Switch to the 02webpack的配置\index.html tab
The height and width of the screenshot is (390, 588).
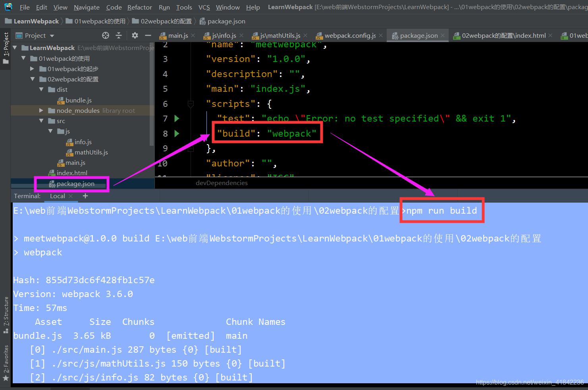point(500,35)
